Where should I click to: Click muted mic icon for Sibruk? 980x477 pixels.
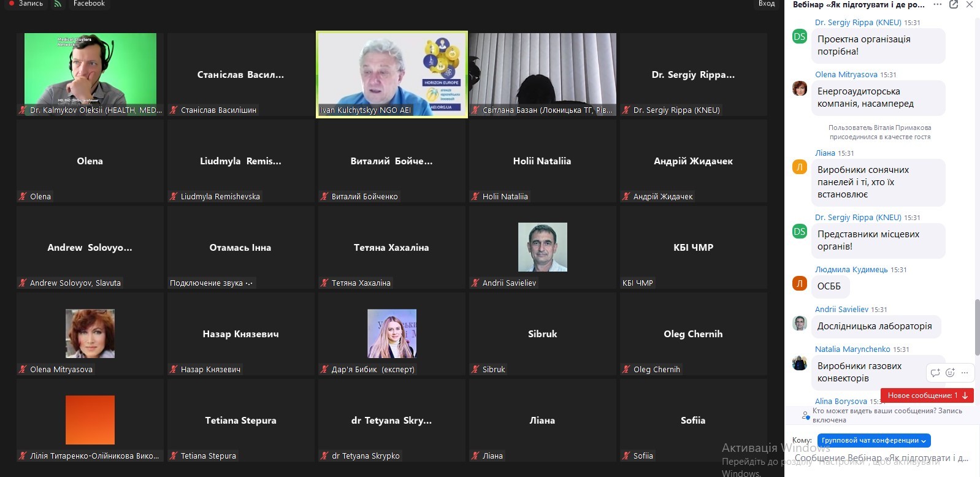pyautogui.click(x=476, y=370)
